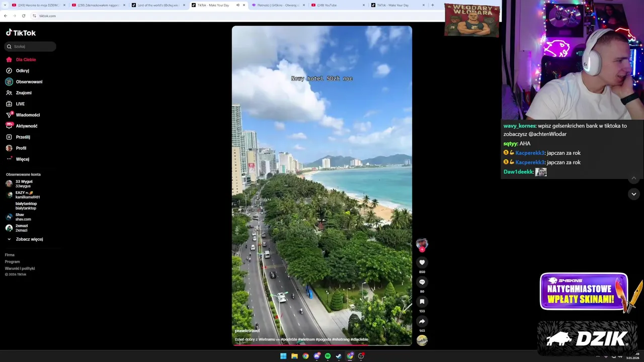Open a new browser tab

432,5
